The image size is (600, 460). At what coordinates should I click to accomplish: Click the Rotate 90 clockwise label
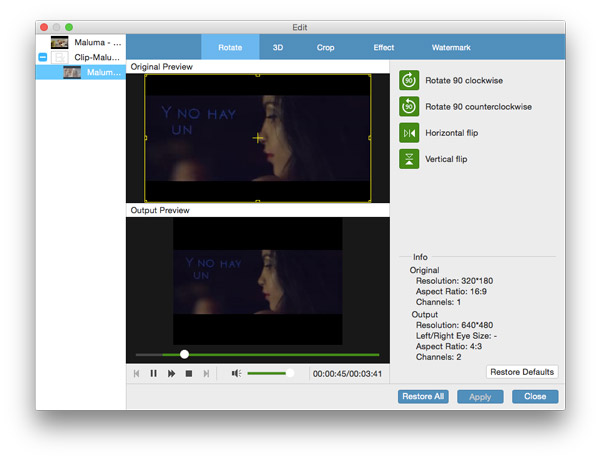point(464,80)
